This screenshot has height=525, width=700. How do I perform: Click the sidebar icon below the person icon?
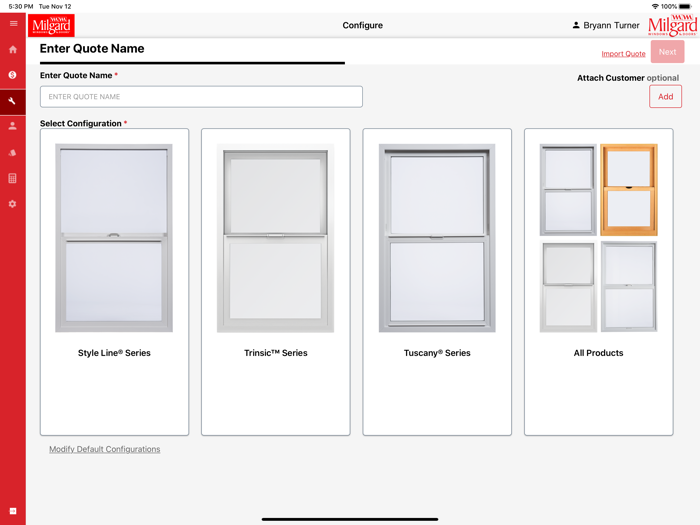(x=13, y=152)
